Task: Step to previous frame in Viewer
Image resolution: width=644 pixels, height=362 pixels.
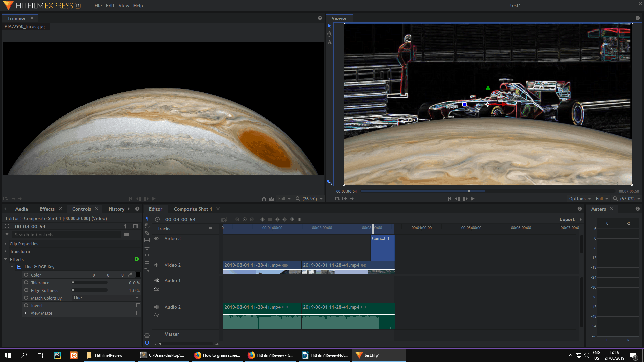Action: [458, 199]
